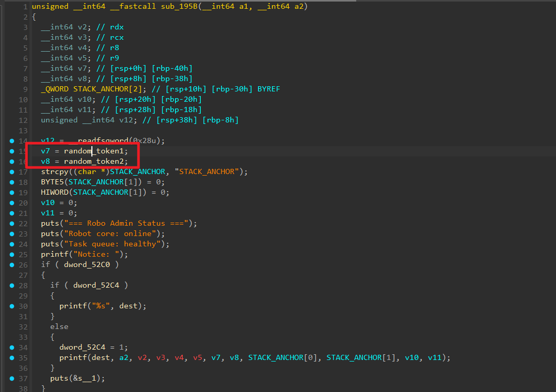Image resolution: width=556 pixels, height=392 pixels.
Task: Toggle the breakpoint dot on line 35
Action: pyautogui.click(x=11, y=357)
